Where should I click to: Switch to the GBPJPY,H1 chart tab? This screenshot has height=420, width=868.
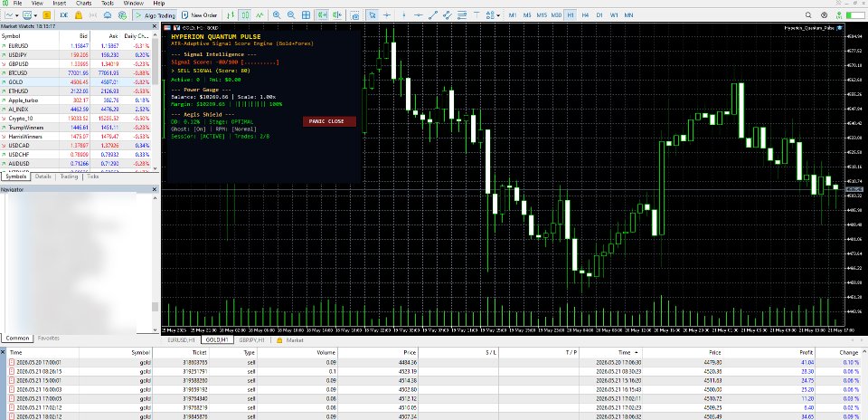(x=252, y=339)
